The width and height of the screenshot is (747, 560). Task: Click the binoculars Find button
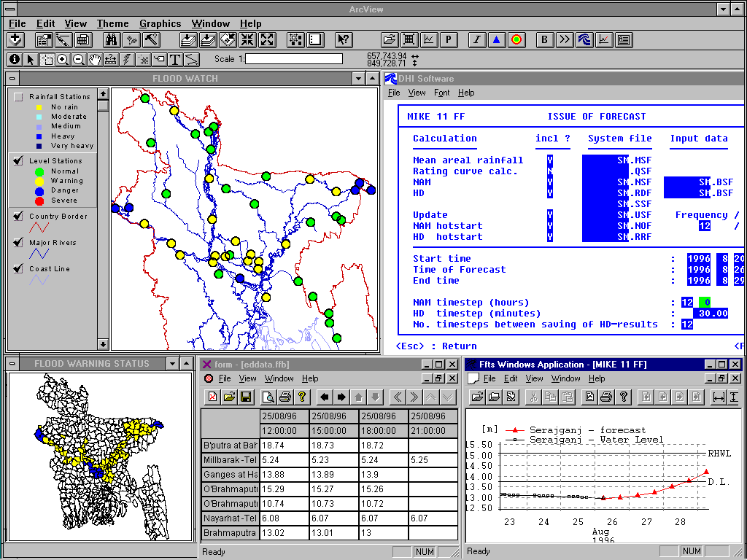[112, 40]
